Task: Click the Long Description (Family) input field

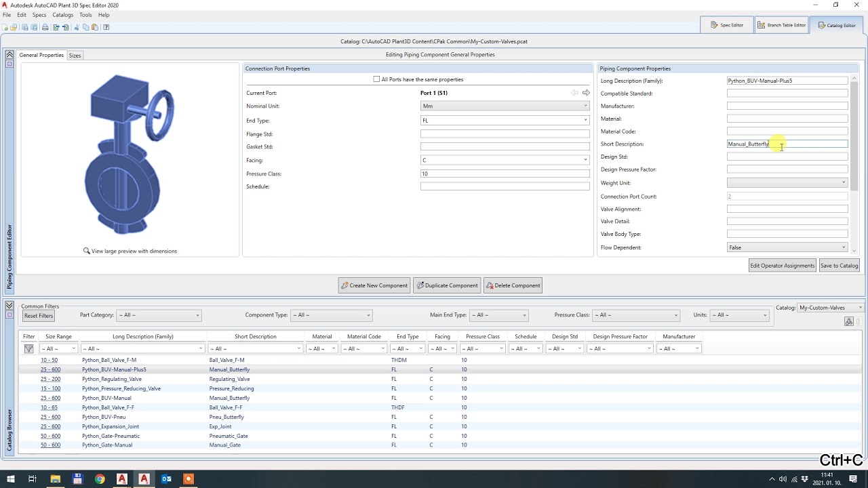Action: (787, 81)
